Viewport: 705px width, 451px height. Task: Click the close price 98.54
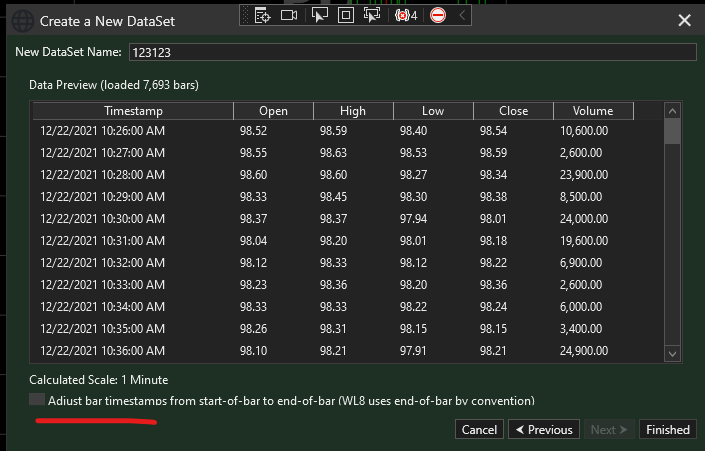(493, 131)
